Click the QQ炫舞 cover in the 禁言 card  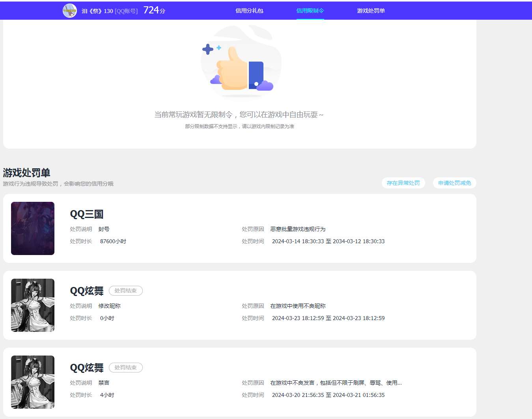(33, 382)
